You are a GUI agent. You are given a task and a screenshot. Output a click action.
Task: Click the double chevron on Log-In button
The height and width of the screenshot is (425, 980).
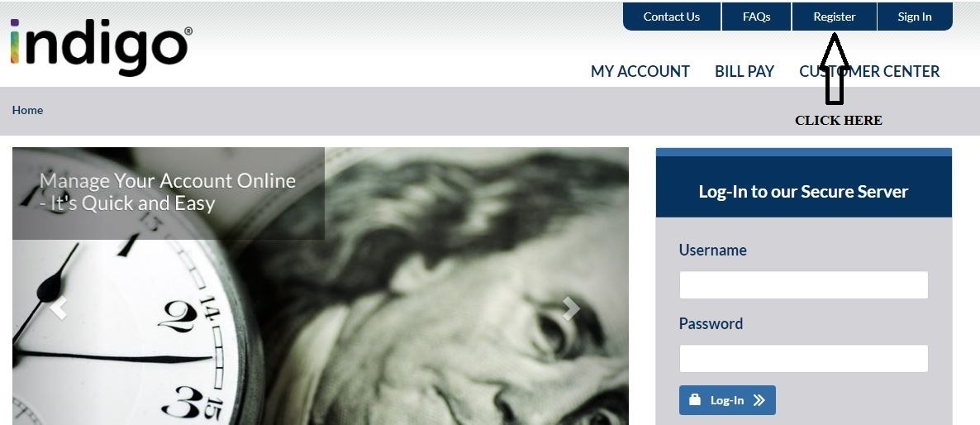click(x=759, y=401)
